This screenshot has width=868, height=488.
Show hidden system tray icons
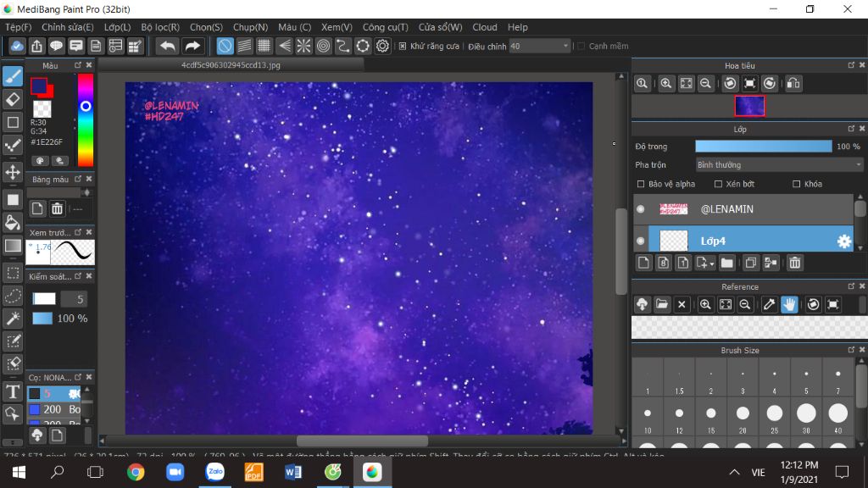click(734, 472)
